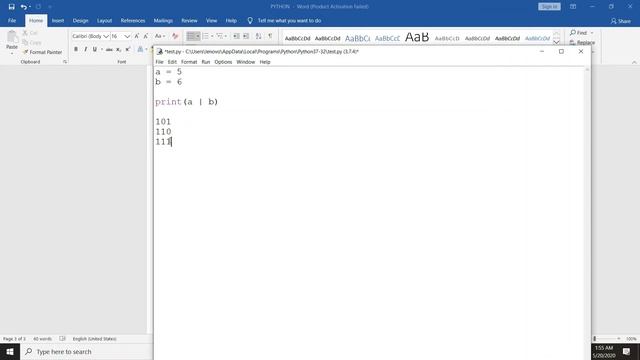Viewport: 640px width, 360px height.
Task: Open the IDLE Run menu
Action: [x=206, y=62]
